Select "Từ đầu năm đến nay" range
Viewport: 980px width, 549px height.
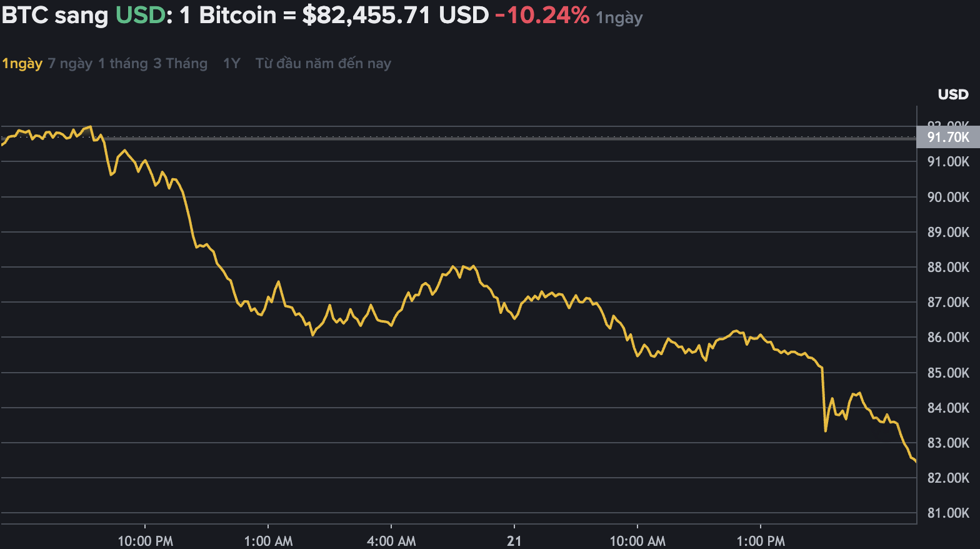tap(322, 63)
